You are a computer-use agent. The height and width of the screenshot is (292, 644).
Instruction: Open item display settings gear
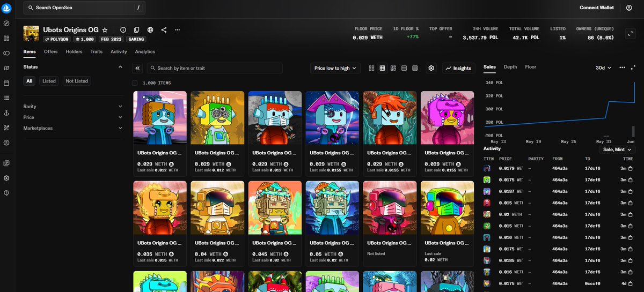431,68
